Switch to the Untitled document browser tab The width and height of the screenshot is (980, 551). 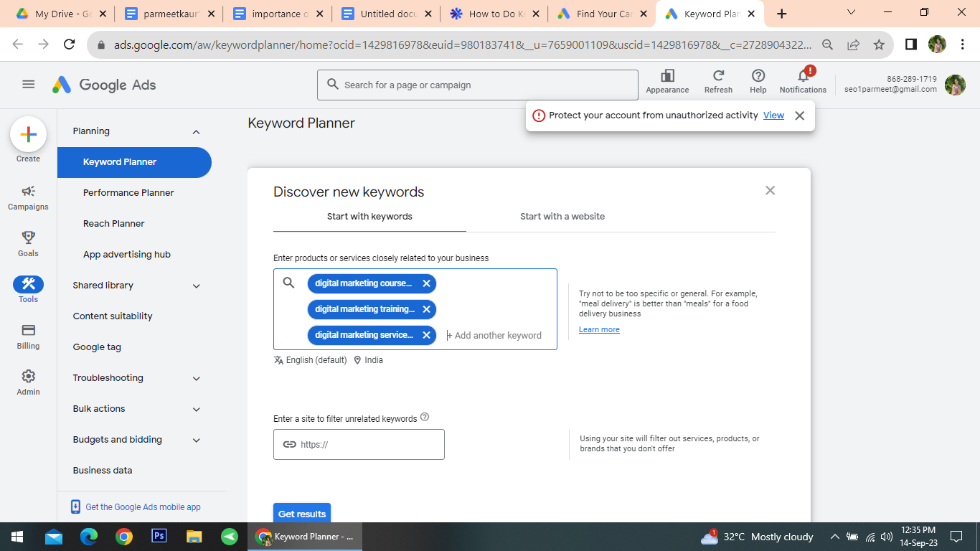pyautogui.click(x=386, y=14)
